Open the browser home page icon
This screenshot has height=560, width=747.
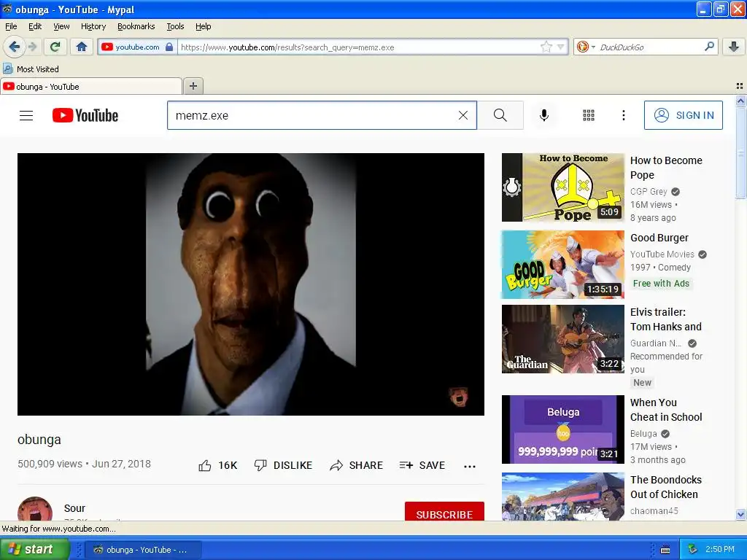point(82,47)
